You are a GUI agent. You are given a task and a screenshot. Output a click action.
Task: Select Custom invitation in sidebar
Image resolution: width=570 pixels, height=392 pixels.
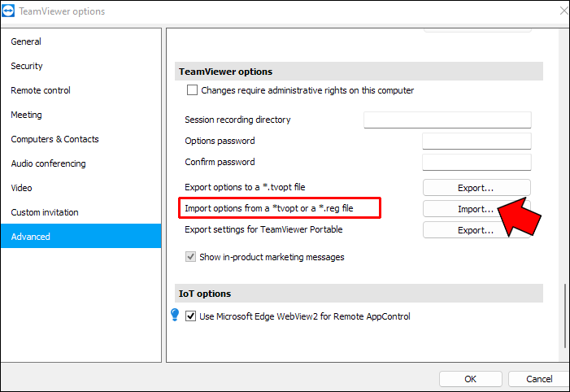(x=45, y=212)
